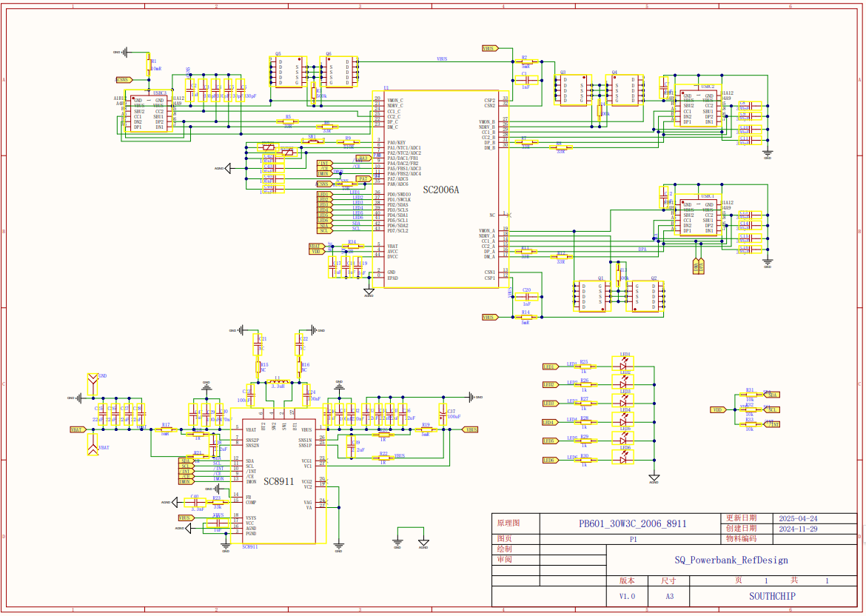Click the Q1 MOSFET symbol

click(590, 296)
